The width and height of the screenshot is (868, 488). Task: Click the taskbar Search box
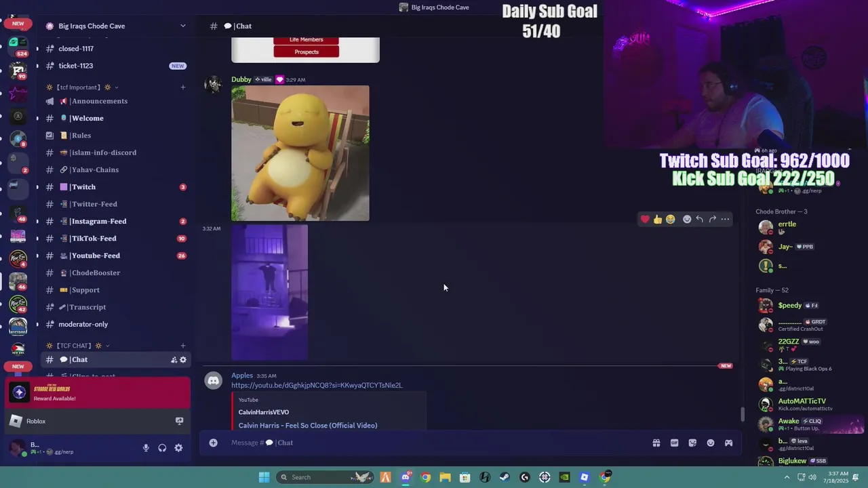pos(325,477)
